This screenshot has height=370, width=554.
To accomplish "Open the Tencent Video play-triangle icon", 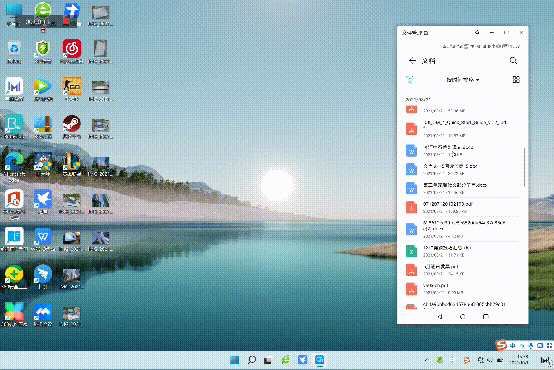I will [43, 89].
